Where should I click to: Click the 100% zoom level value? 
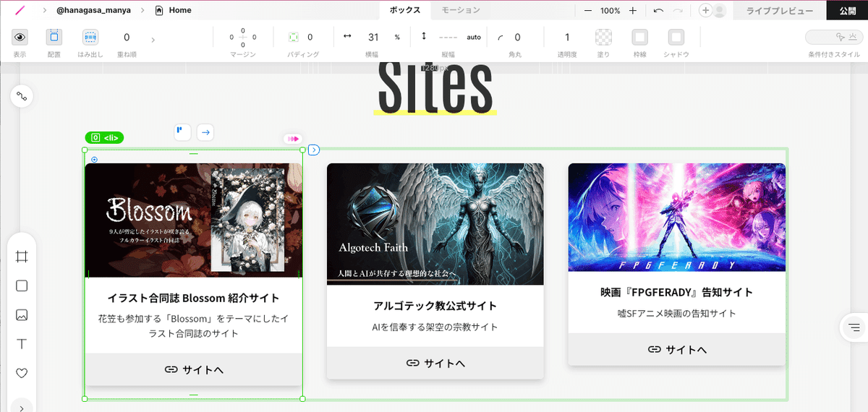[610, 11]
